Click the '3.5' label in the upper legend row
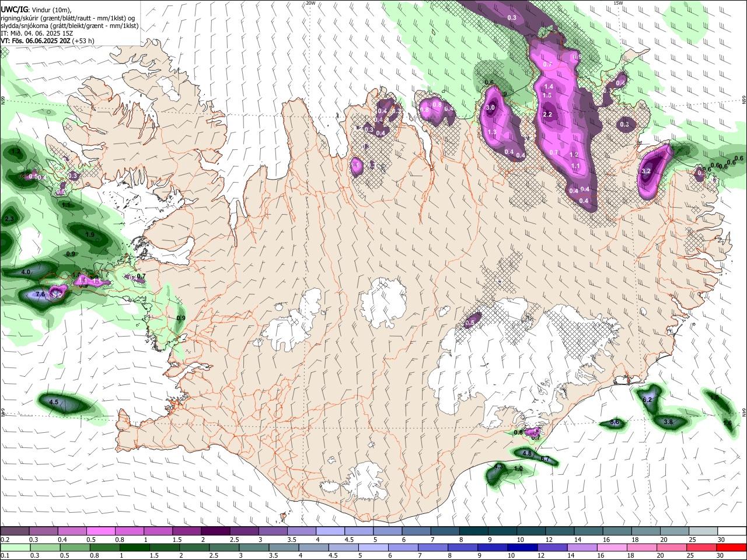 (292, 540)
